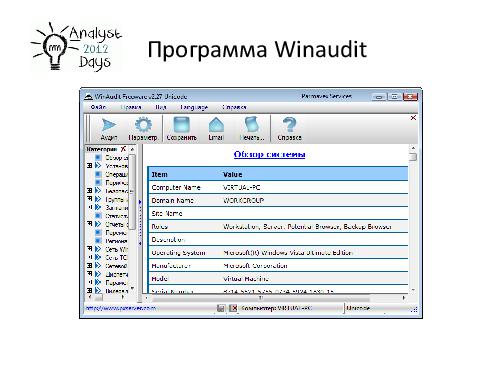
Task: Click the save icon in the status bar
Action: click(x=220, y=308)
